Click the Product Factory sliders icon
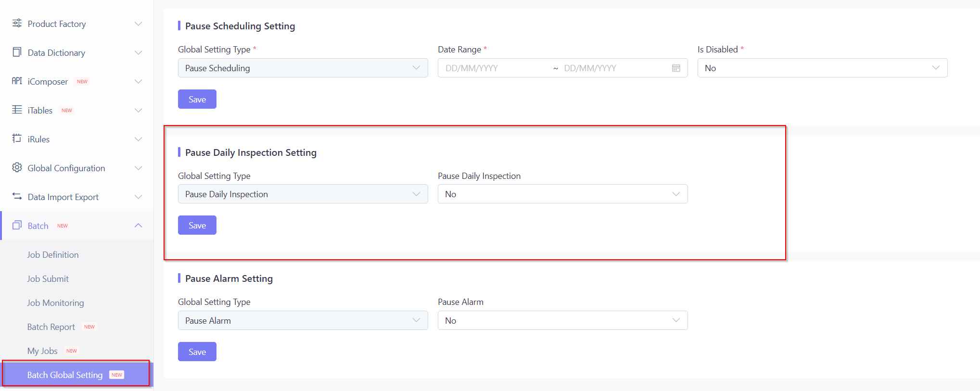The image size is (980, 391). (17, 23)
